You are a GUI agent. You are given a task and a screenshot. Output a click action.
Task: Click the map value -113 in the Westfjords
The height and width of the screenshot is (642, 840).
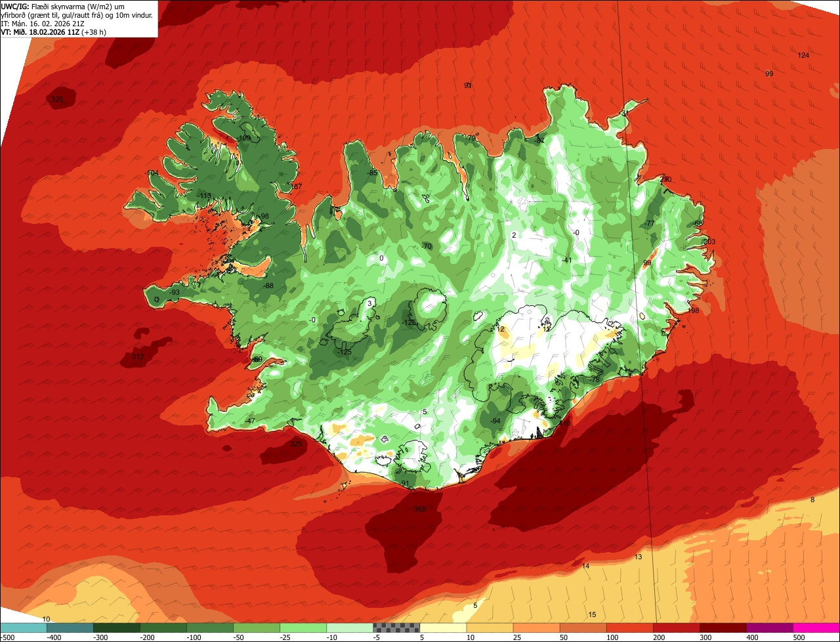pyautogui.click(x=204, y=196)
